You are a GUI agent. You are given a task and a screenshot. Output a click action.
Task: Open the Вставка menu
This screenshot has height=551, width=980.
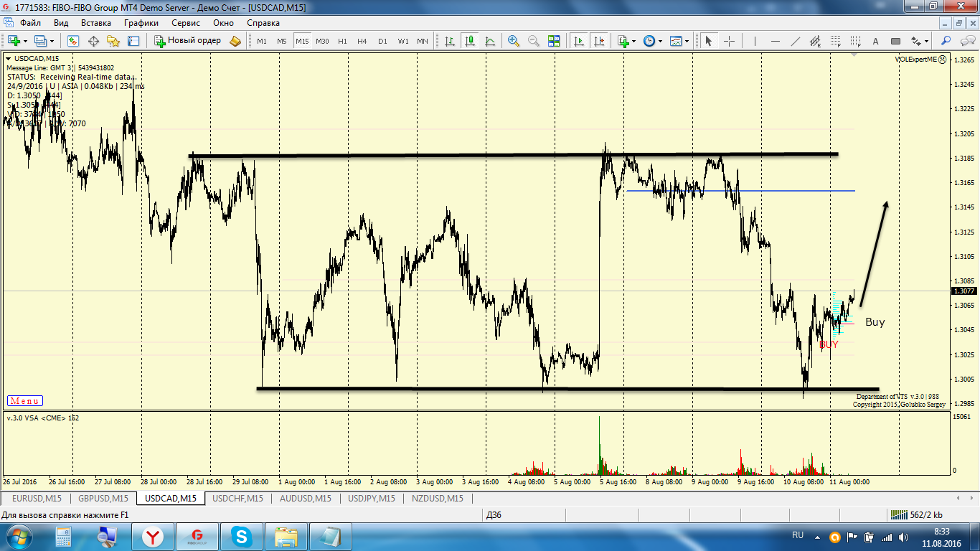(x=96, y=22)
